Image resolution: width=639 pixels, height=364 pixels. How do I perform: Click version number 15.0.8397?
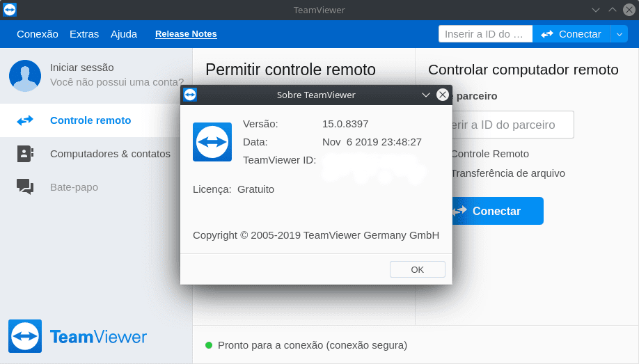(345, 124)
